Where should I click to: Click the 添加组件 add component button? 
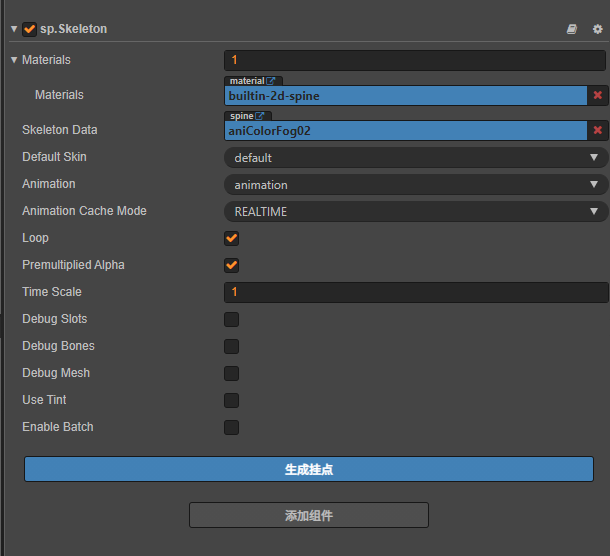309,515
